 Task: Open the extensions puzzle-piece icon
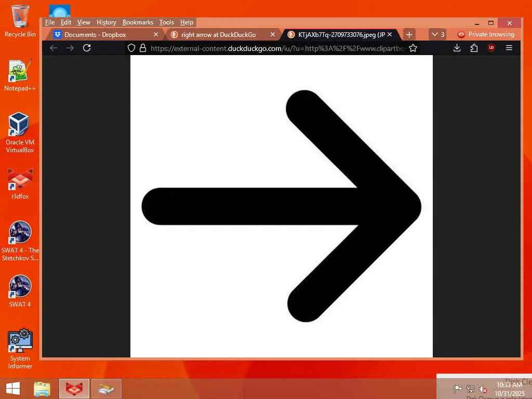[474, 48]
